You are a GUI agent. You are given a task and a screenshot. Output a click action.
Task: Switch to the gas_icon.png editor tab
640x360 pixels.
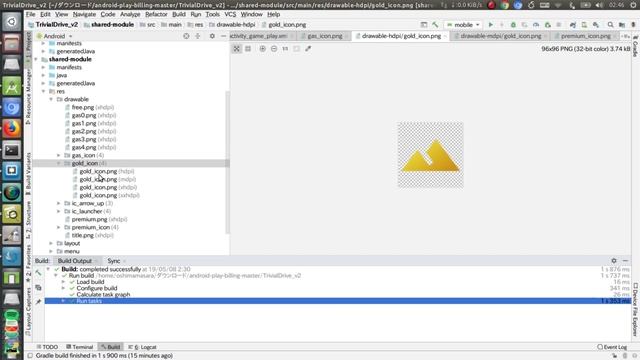point(325,36)
